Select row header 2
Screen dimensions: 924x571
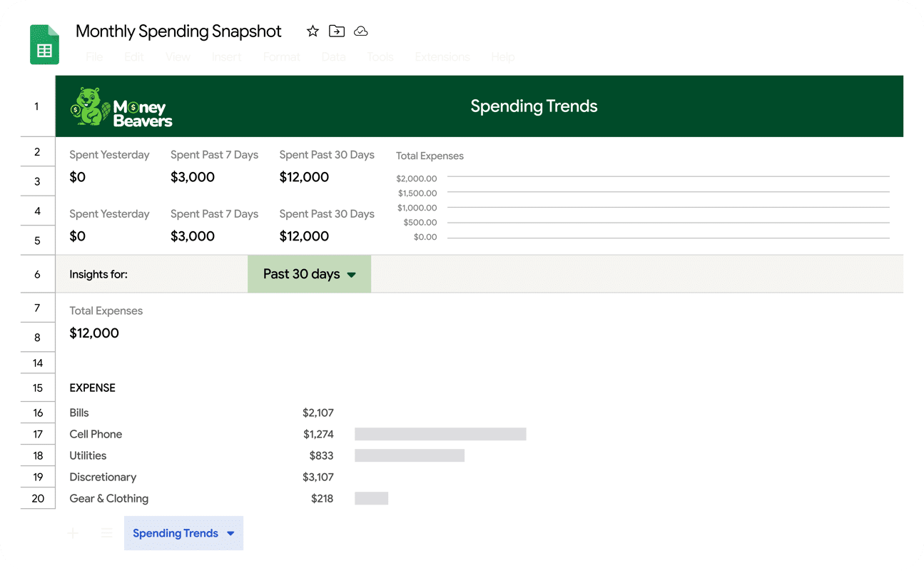point(37,151)
